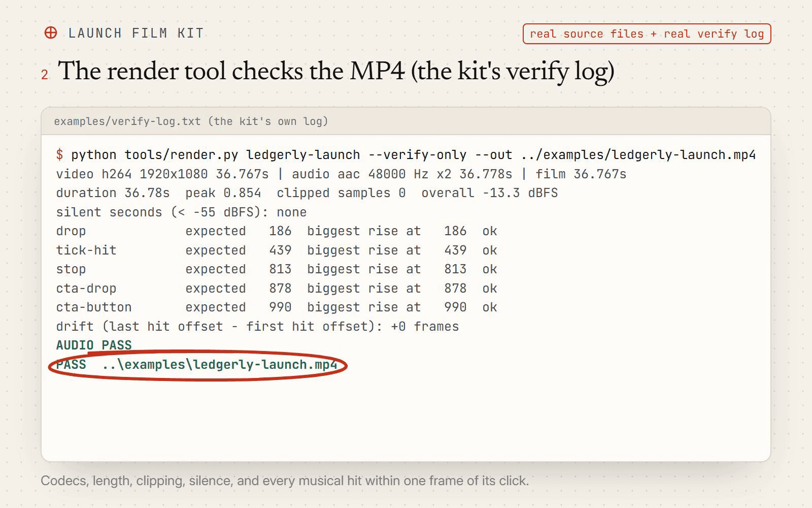Select the tick-hit row's ok status

[x=490, y=250]
